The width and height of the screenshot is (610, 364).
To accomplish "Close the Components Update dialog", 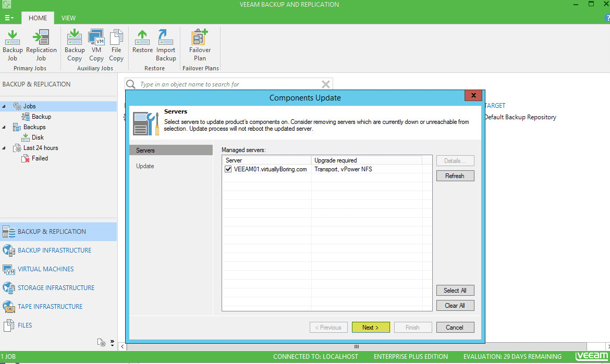I will point(473,96).
